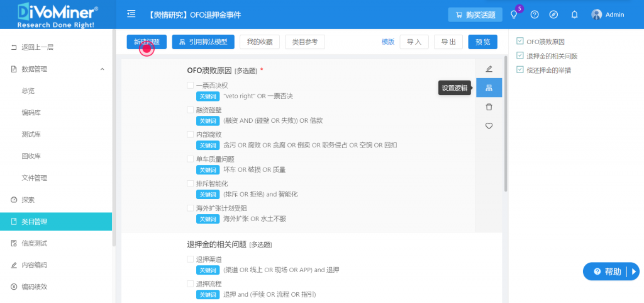Click 关键词 tag under 排斥智能化
This screenshot has width=644, height=303.
click(x=208, y=195)
